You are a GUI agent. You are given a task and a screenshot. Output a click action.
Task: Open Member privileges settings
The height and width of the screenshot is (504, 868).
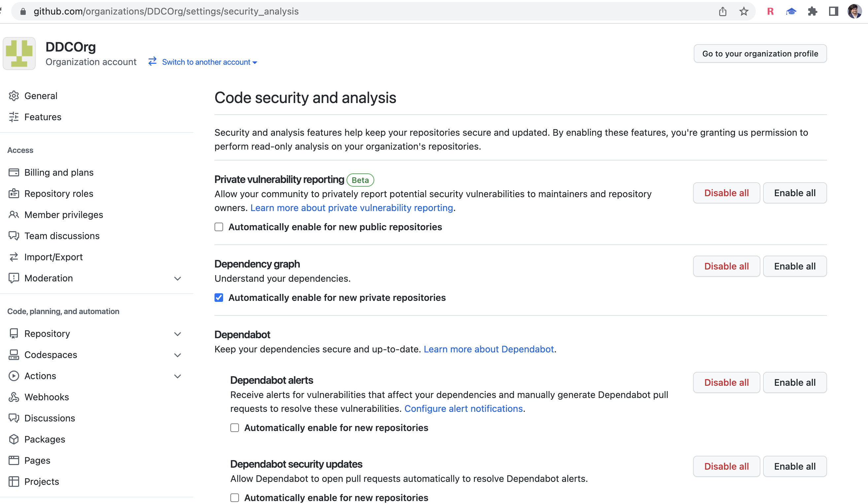(x=64, y=215)
